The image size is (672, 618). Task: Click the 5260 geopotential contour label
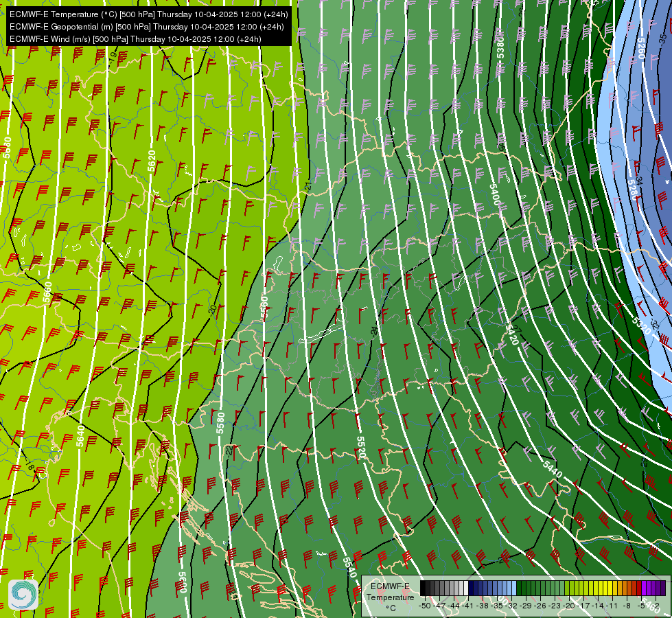640,49
